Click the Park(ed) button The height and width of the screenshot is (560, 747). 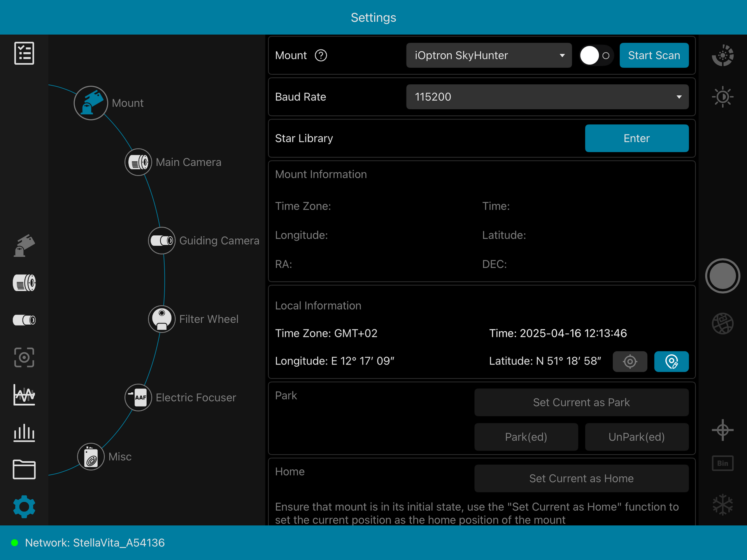(x=526, y=437)
